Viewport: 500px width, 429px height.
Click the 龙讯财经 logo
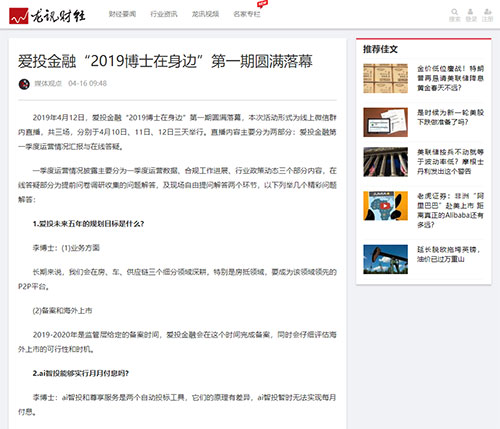[x=47, y=16]
